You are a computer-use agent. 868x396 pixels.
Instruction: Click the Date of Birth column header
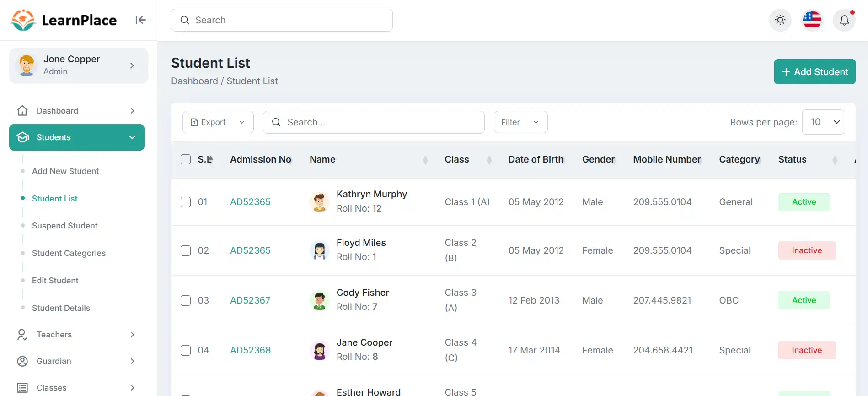coord(536,159)
